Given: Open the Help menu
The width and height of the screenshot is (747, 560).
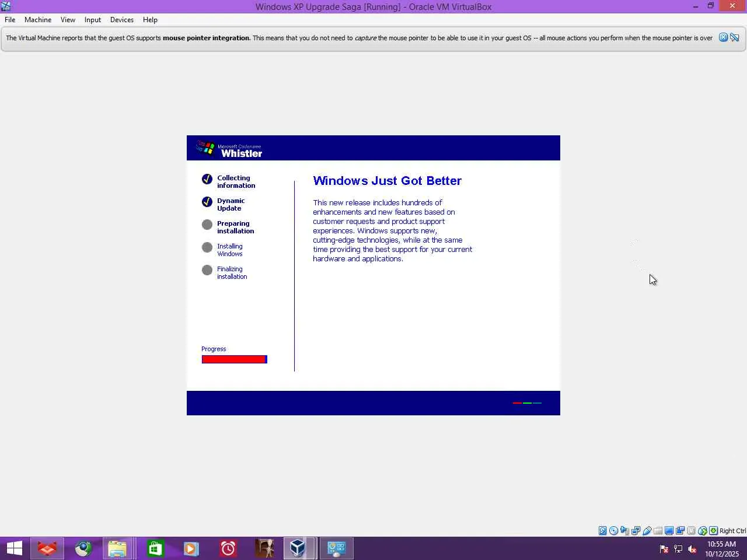Looking at the screenshot, I should [150, 20].
